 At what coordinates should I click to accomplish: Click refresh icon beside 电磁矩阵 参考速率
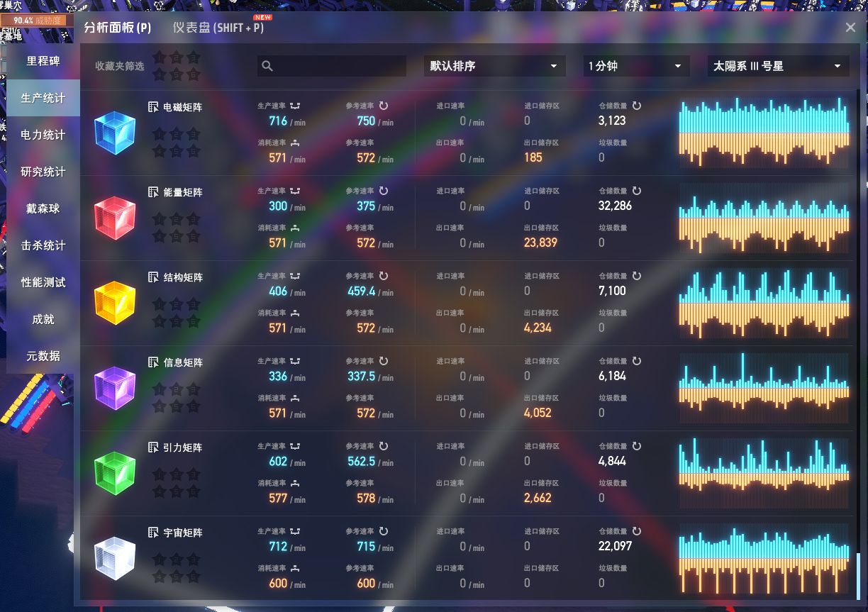[x=384, y=106]
